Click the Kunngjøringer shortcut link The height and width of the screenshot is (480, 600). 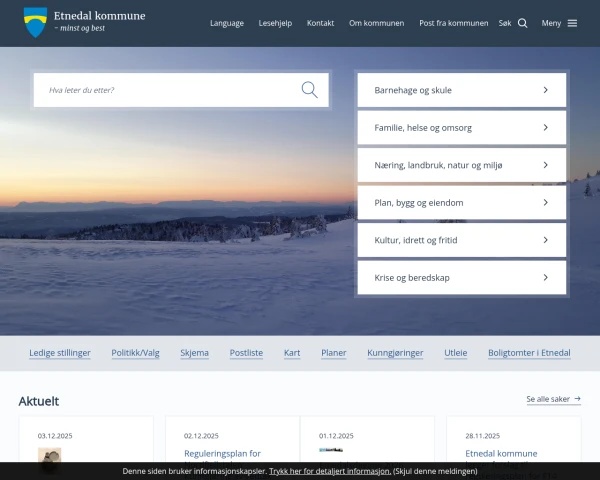[395, 353]
